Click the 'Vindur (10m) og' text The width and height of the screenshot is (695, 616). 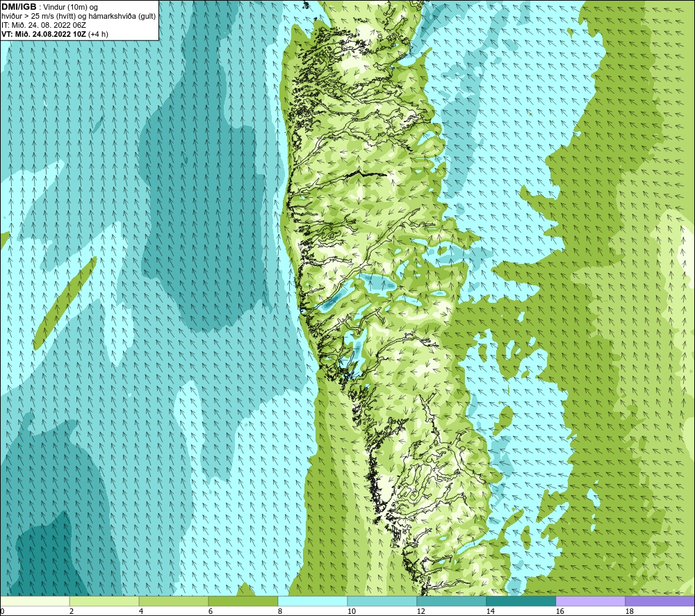71,8
